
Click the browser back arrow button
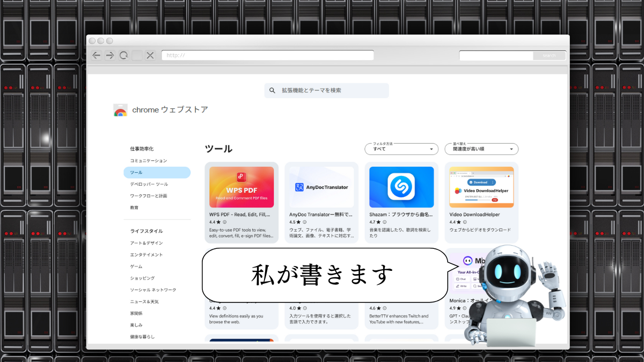tap(97, 55)
